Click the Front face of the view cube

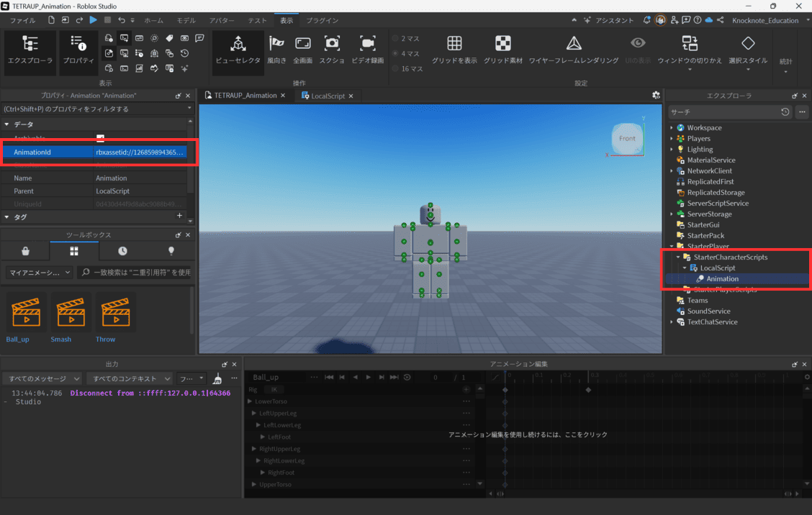(x=627, y=139)
